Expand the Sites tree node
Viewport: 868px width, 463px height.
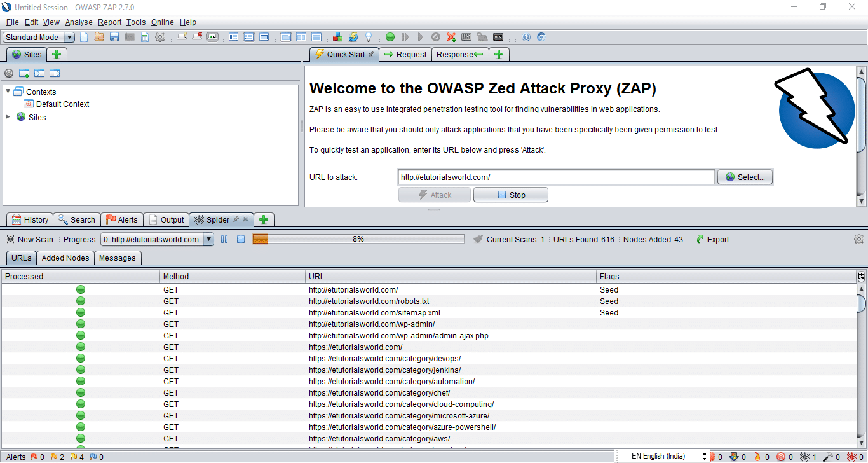coord(8,117)
